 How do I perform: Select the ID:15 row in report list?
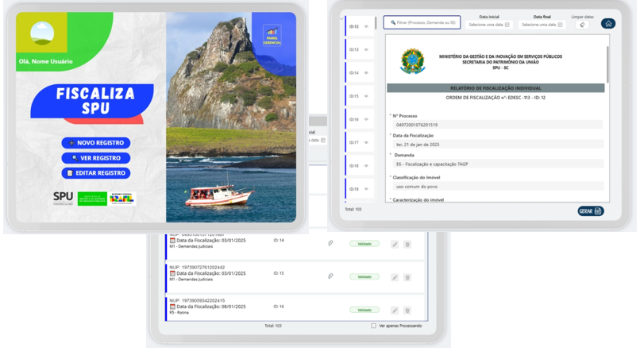[x=360, y=96]
